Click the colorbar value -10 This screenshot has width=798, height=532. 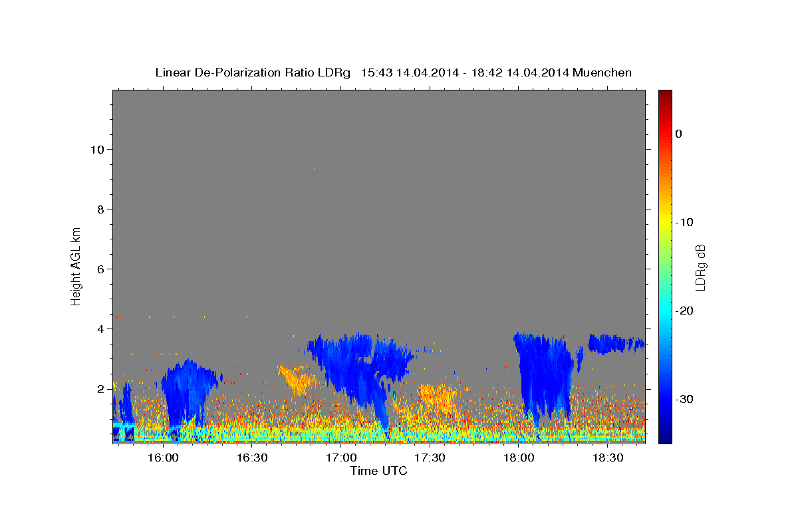tap(685, 222)
